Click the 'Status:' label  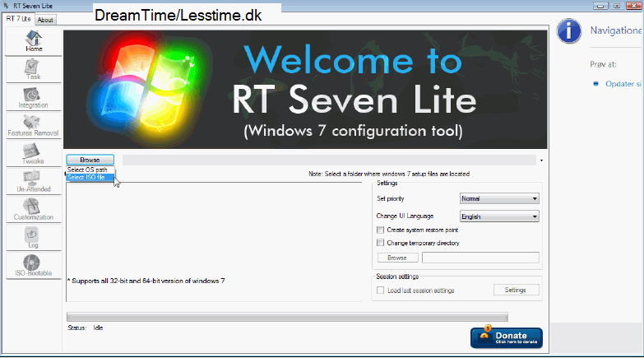click(76, 328)
